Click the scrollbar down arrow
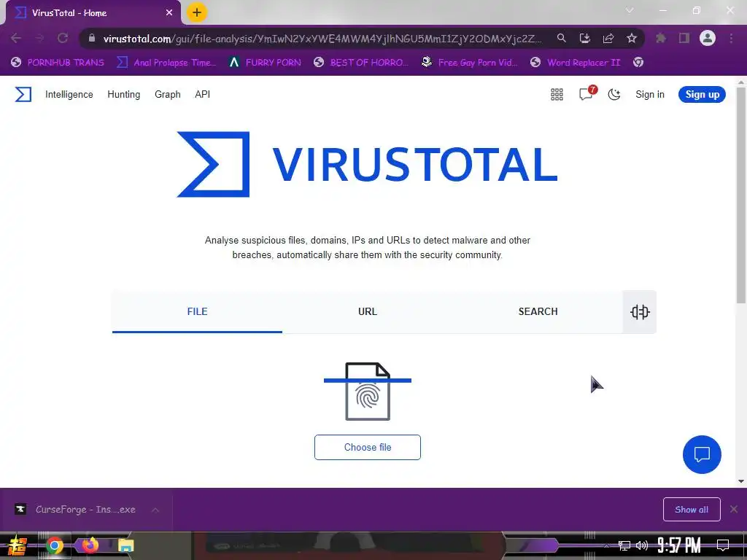747x560 pixels. pyautogui.click(x=741, y=481)
